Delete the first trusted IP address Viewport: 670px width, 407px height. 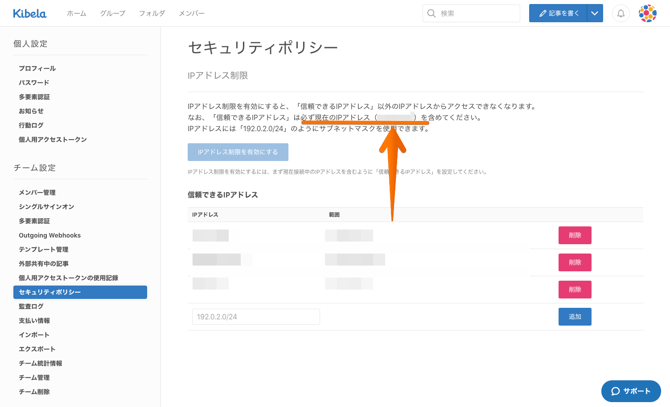[574, 236]
